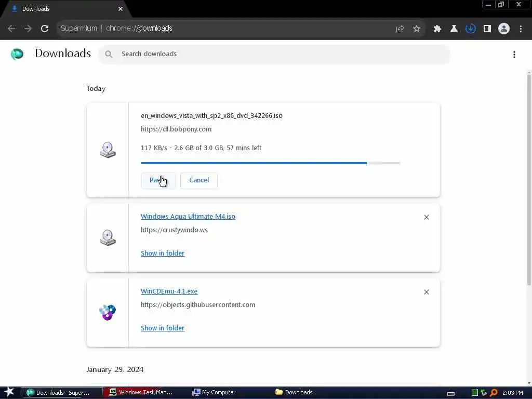This screenshot has width=532, height=399.
Task: Click the green tray icon
Action: tap(475, 393)
